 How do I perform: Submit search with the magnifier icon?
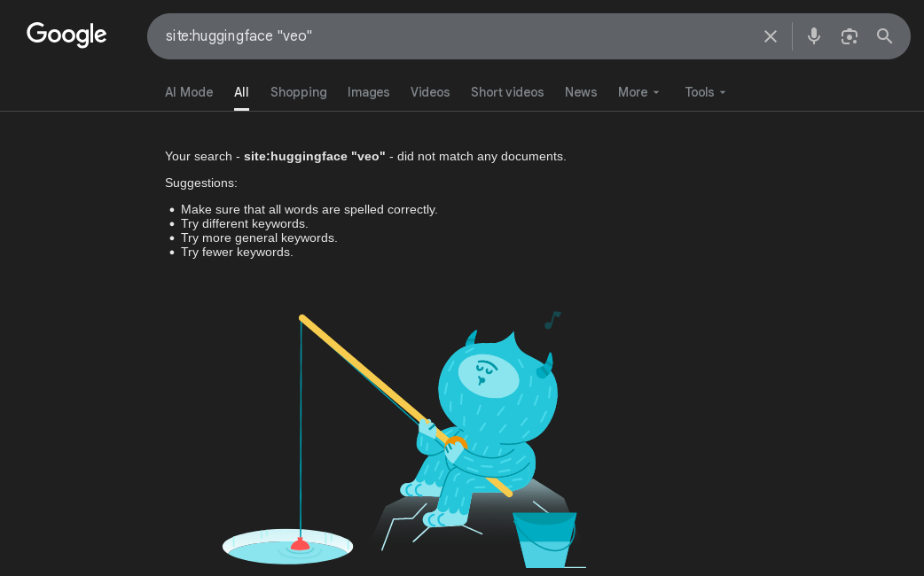tap(884, 36)
